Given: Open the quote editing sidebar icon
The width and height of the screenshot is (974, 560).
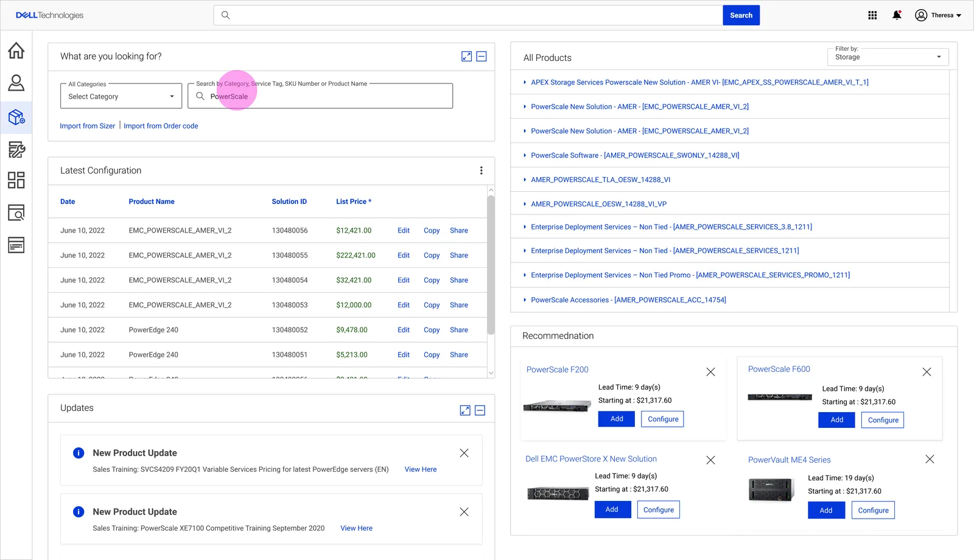Looking at the screenshot, I should click(16, 149).
